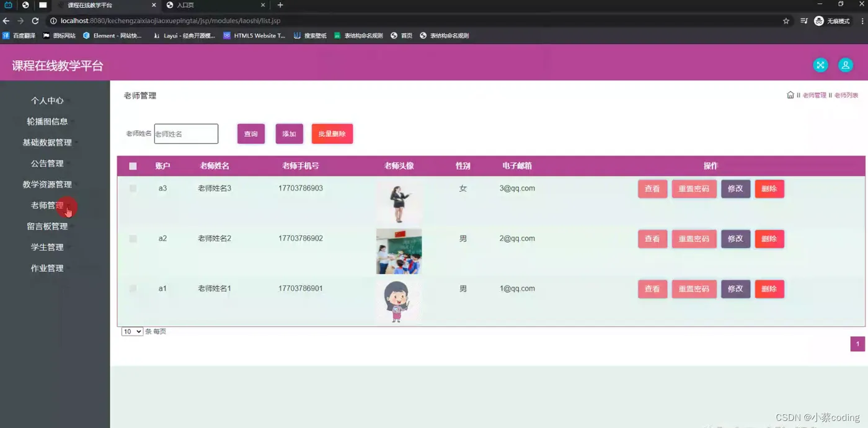Open 图标网站 bookmark

click(x=59, y=35)
